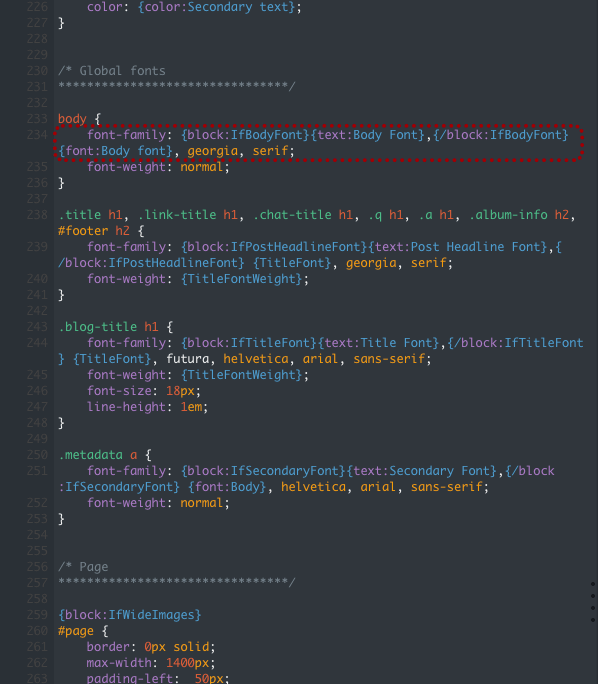Click line number 251 in the gutter
Viewport: 598px width, 684px height.
pos(37,471)
